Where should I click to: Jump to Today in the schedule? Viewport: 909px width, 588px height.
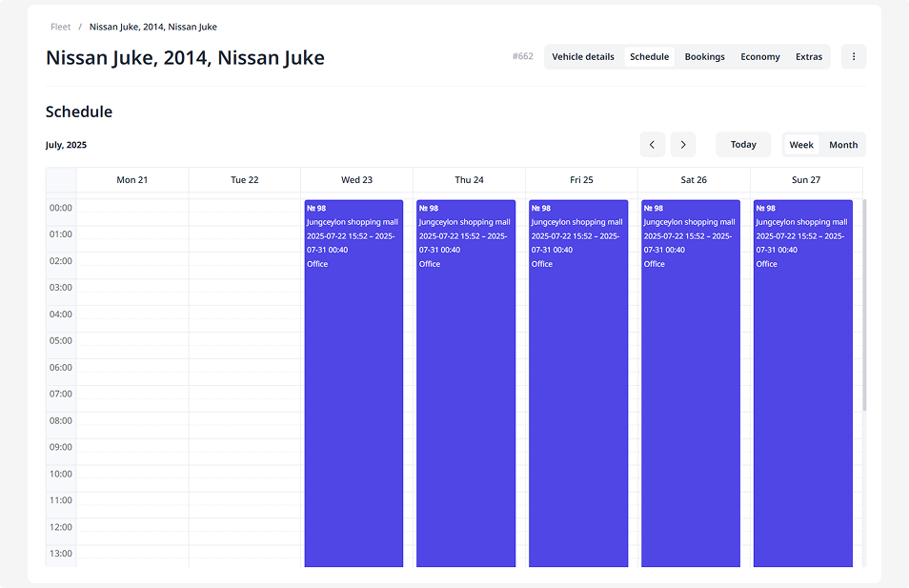(x=743, y=145)
